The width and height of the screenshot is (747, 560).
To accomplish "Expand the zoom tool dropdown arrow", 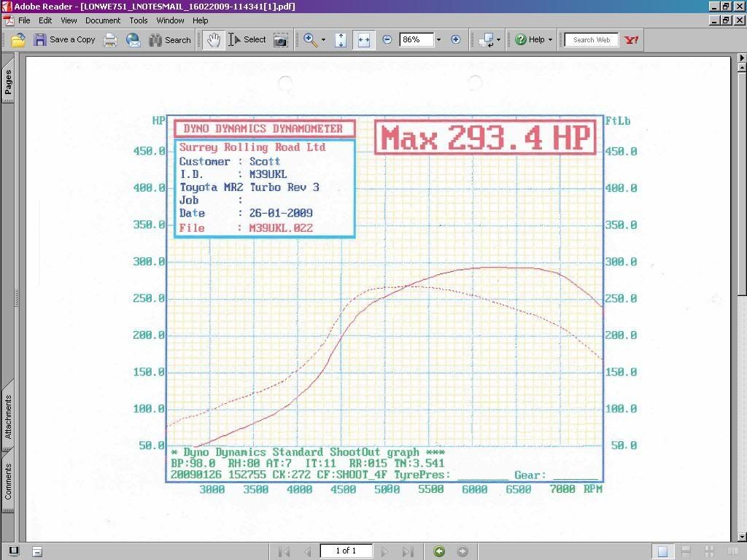I will tap(323, 40).
